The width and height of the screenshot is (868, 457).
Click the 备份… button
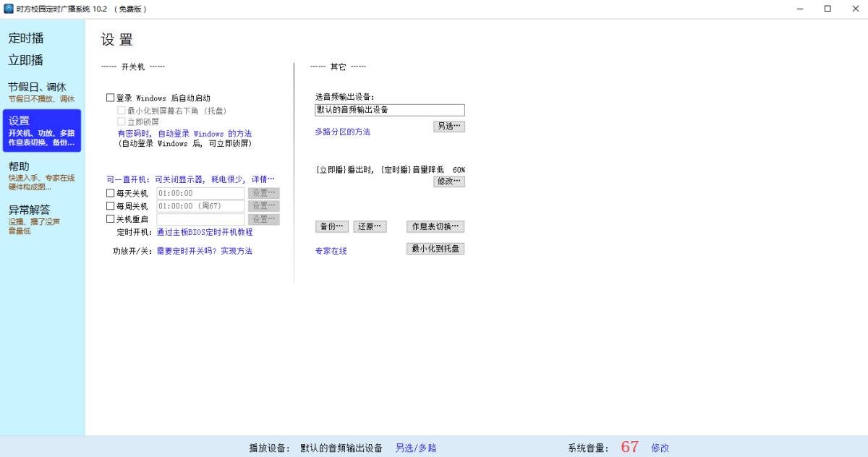click(331, 226)
